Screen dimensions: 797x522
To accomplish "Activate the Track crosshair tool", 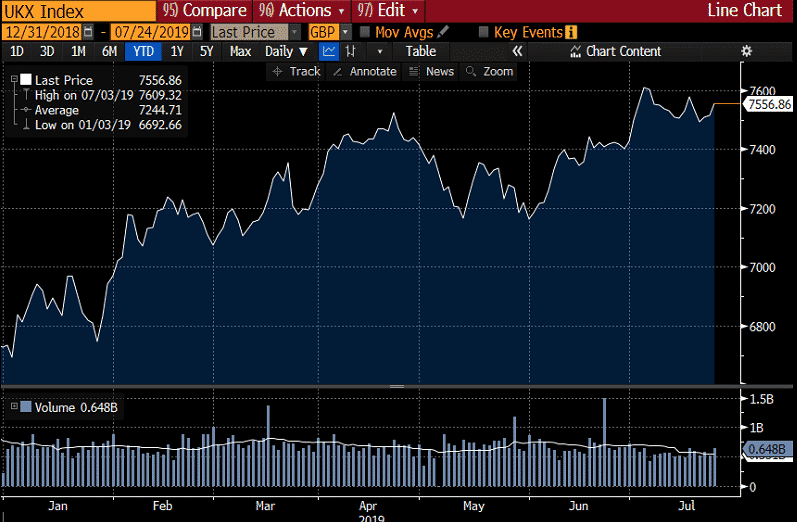I will pyautogui.click(x=296, y=72).
